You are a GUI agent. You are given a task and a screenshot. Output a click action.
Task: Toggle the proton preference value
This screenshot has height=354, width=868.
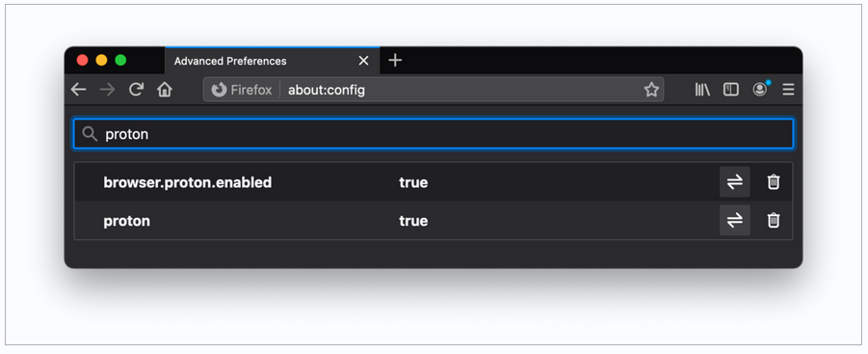tap(735, 220)
